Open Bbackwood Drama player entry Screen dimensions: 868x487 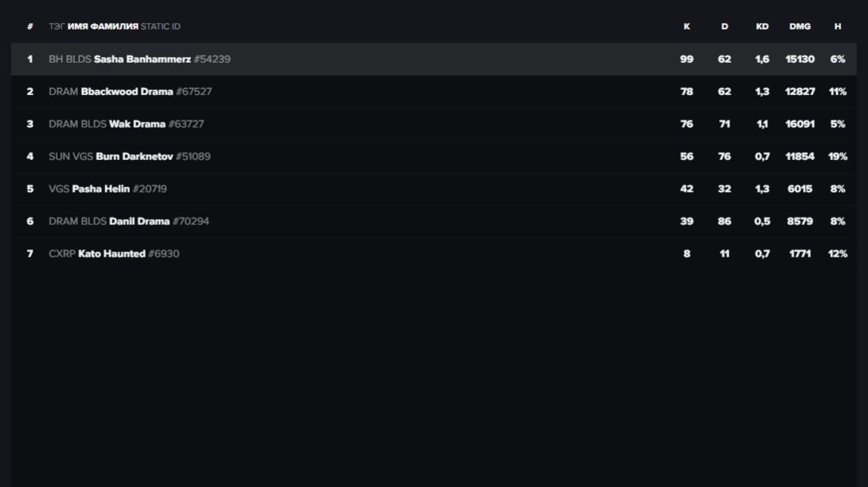click(x=127, y=91)
